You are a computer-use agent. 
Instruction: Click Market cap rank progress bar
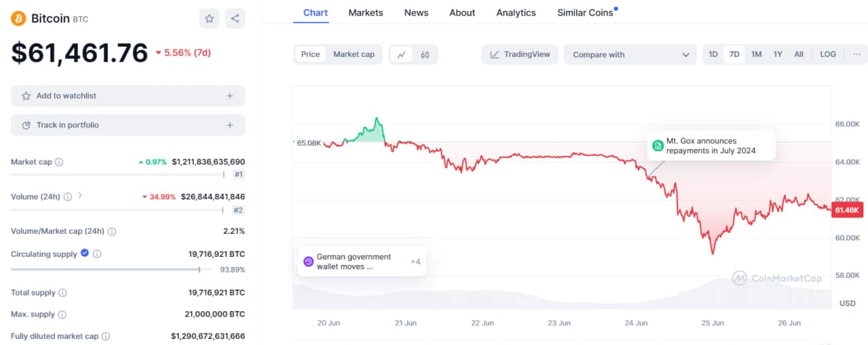[117, 175]
